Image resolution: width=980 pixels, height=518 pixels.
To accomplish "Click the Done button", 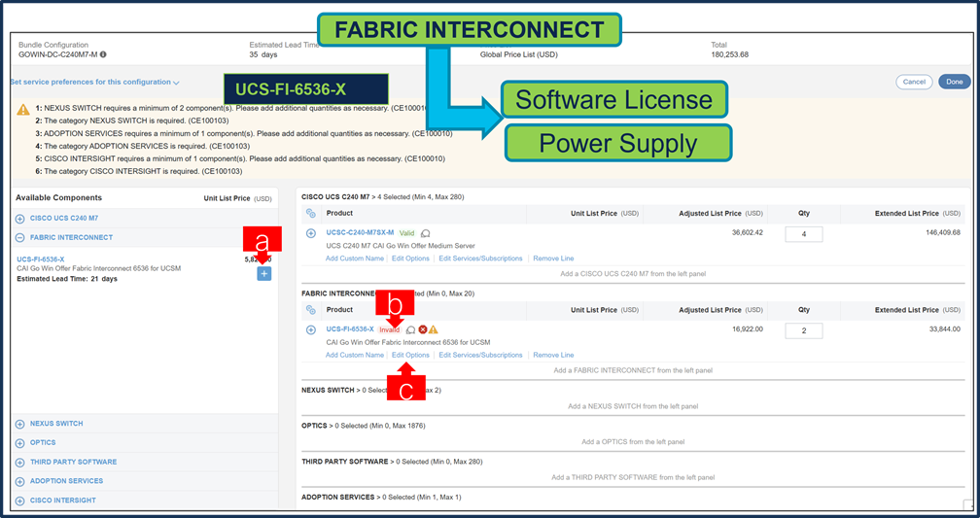I will point(955,82).
